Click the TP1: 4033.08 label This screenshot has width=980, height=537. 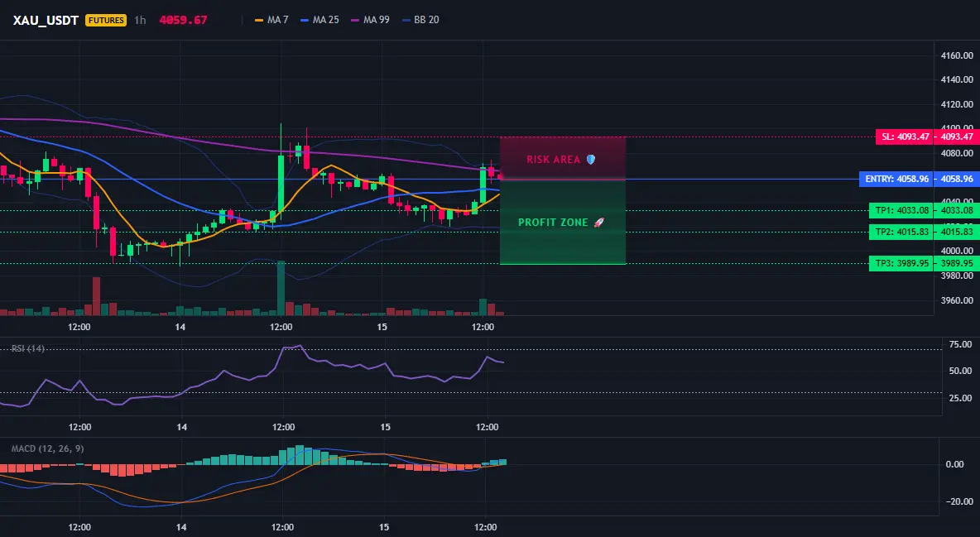point(901,211)
